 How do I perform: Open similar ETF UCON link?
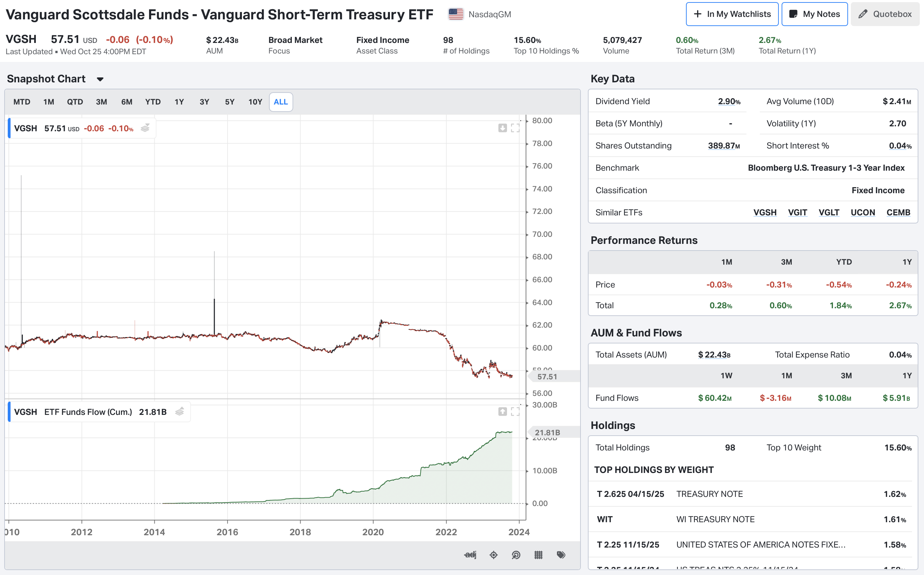[863, 212]
